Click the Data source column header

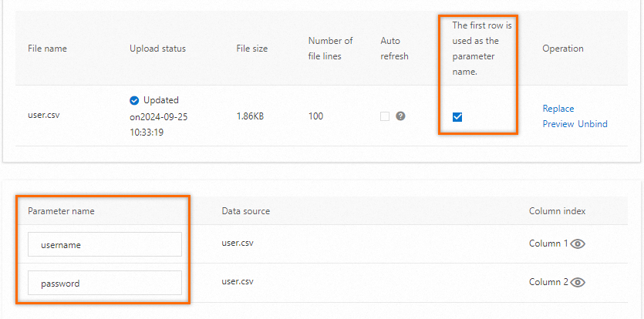click(x=245, y=210)
